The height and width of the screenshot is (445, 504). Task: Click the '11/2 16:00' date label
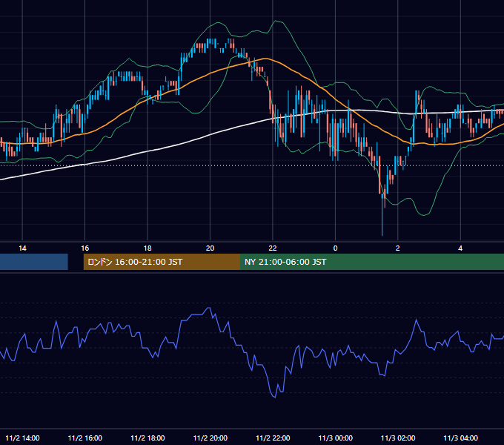84,438
